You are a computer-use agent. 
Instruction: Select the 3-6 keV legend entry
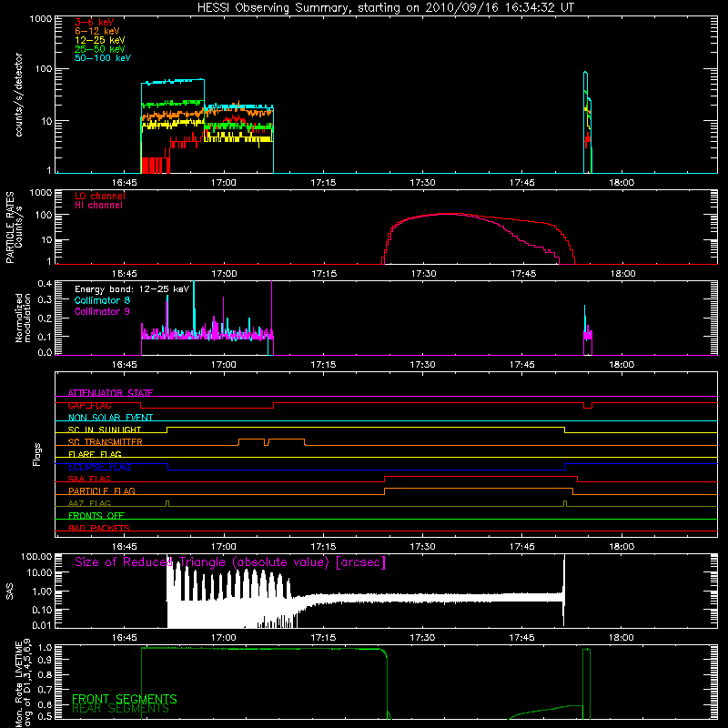point(95,22)
